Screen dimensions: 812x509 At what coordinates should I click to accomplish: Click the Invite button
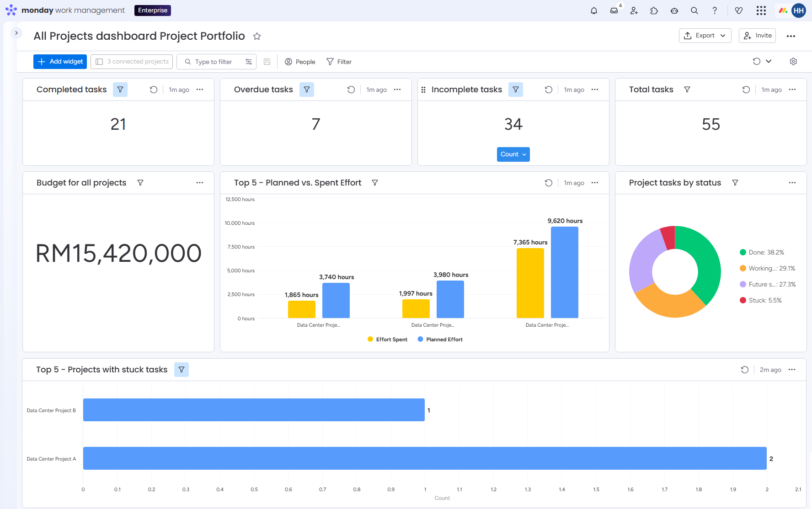pos(757,36)
